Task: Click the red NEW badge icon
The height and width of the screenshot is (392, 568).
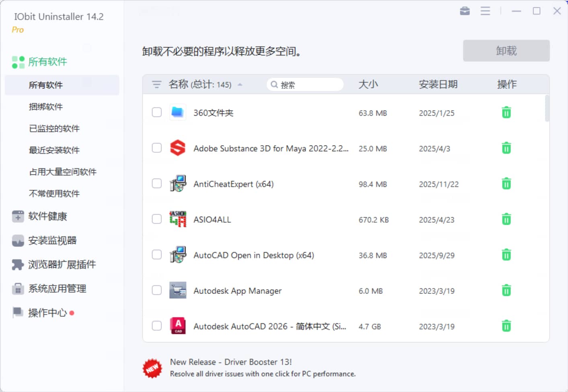Action: tap(152, 368)
